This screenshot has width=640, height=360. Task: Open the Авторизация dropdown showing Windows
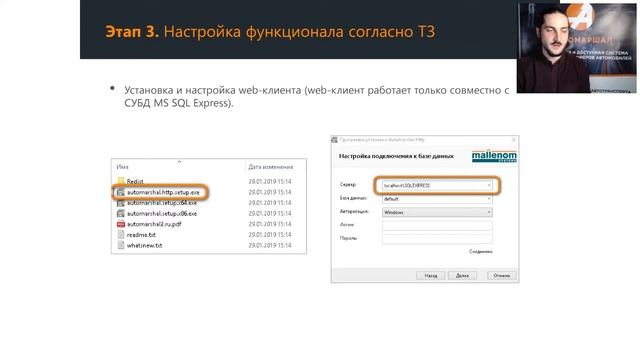pyautogui.click(x=437, y=212)
